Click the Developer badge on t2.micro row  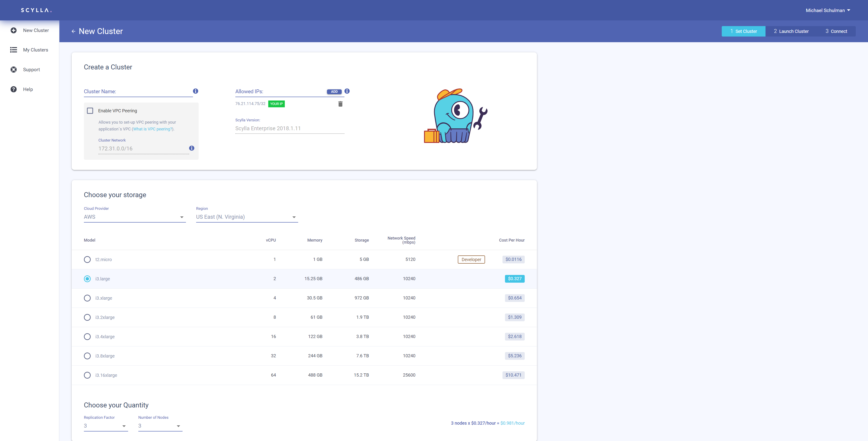(471, 259)
